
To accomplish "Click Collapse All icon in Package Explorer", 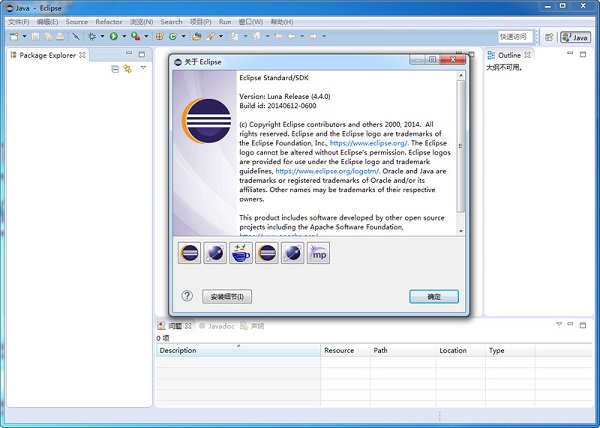I will (x=115, y=69).
